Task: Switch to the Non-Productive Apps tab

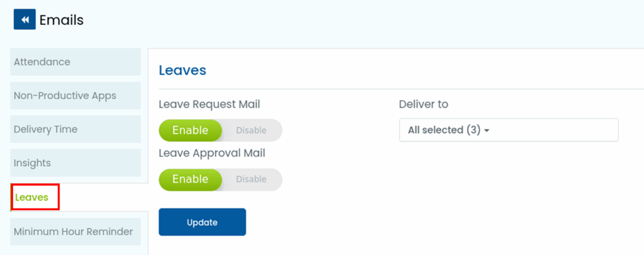Action: pyautogui.click(x=75, y=96)
